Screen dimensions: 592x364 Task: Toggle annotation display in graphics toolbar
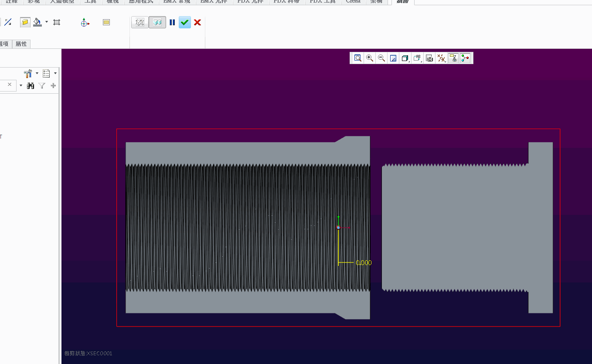(x=453, y=58)
